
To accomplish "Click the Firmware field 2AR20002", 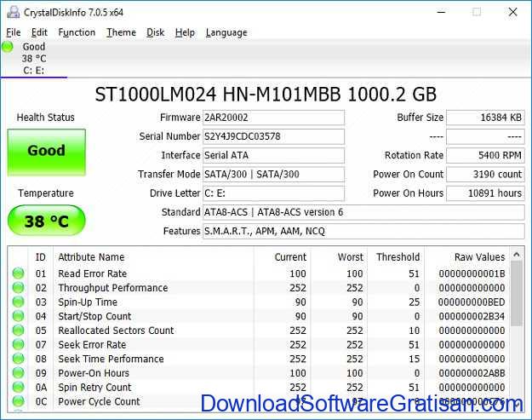I will (273, 118).
